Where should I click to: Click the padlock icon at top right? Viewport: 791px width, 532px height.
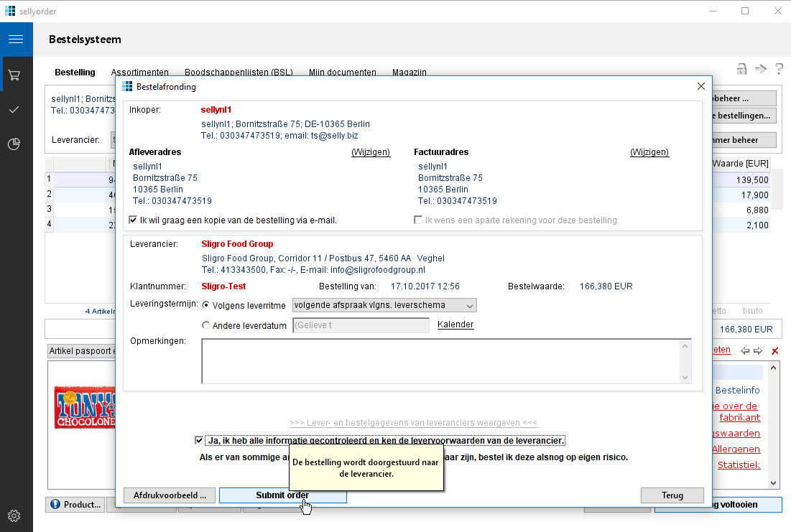coord(741,69)
